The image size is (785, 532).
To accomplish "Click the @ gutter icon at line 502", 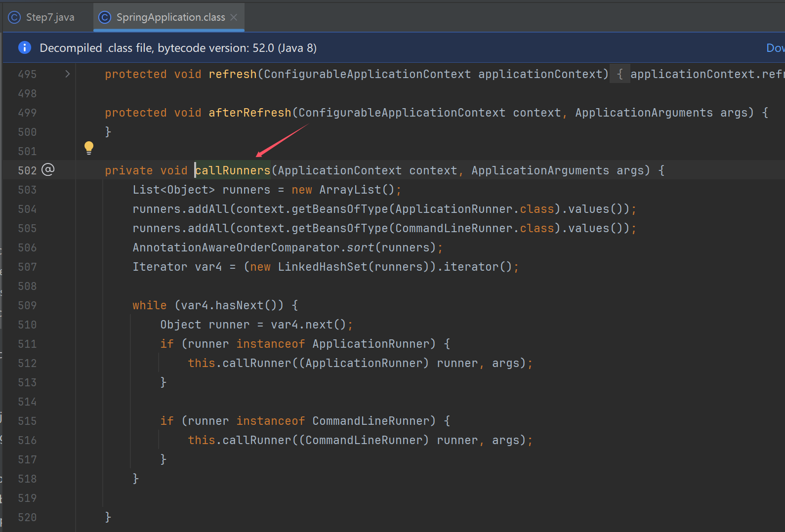I will tap(48, 170).
